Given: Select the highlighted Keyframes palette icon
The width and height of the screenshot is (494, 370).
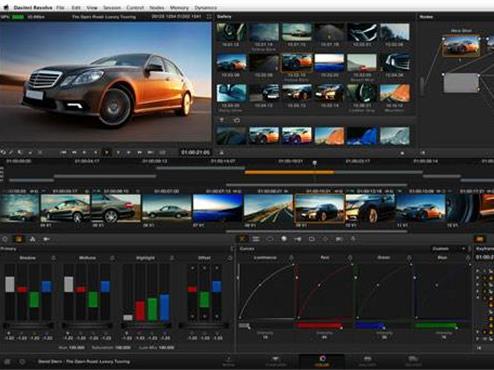Looking at the screenshot, I should coord(480,239).
